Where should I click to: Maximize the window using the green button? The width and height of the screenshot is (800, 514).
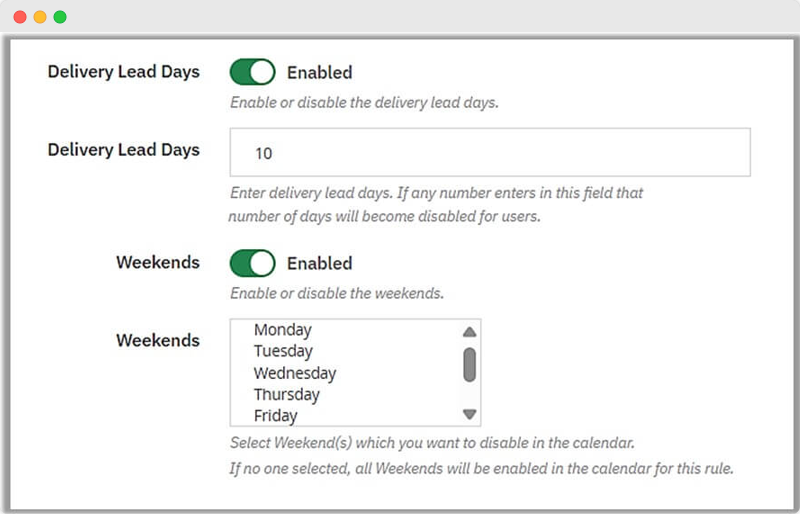click(60, 17)
